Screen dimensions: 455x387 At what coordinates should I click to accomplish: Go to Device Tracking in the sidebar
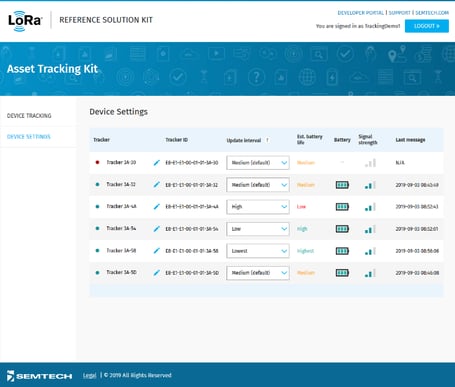tap(29, 116)
